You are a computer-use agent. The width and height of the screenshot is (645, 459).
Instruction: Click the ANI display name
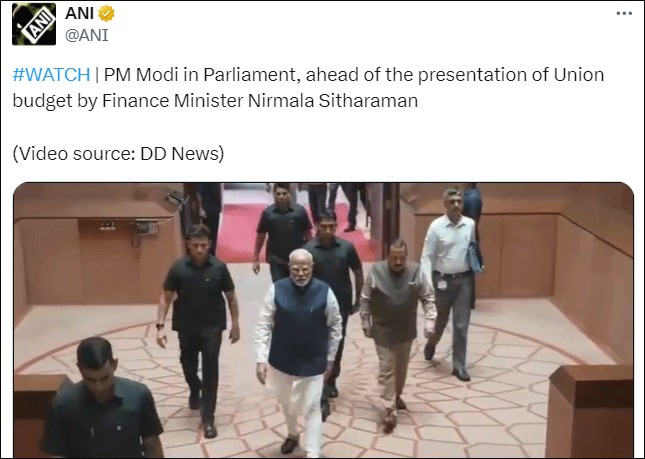(79, 14)
